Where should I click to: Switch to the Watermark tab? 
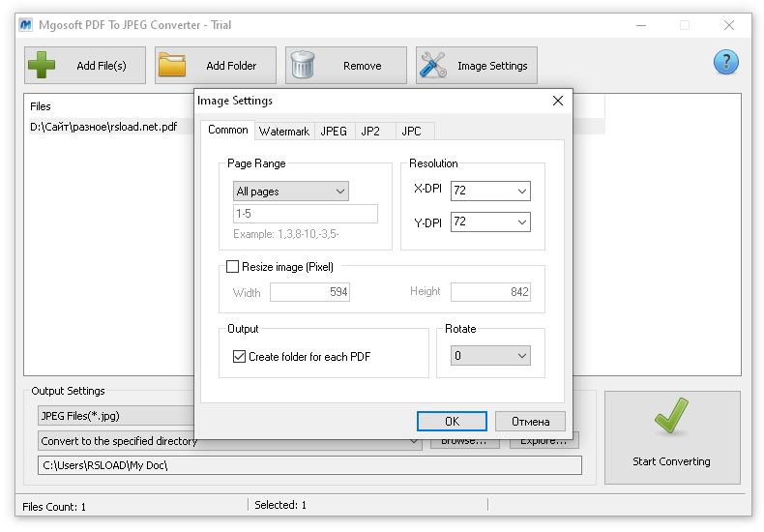[x=284, y=131]
